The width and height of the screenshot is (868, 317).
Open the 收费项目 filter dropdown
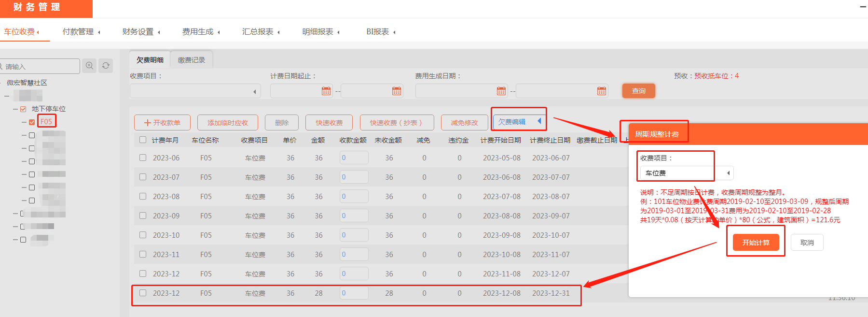coord(195,91)
